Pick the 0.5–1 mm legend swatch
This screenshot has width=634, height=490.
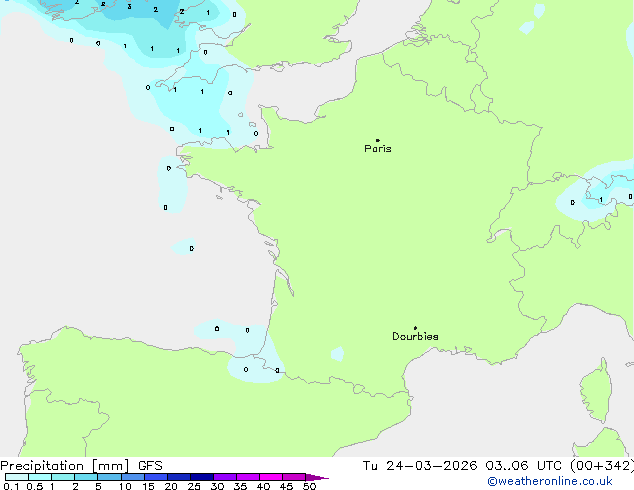click(x=40, y=477)
